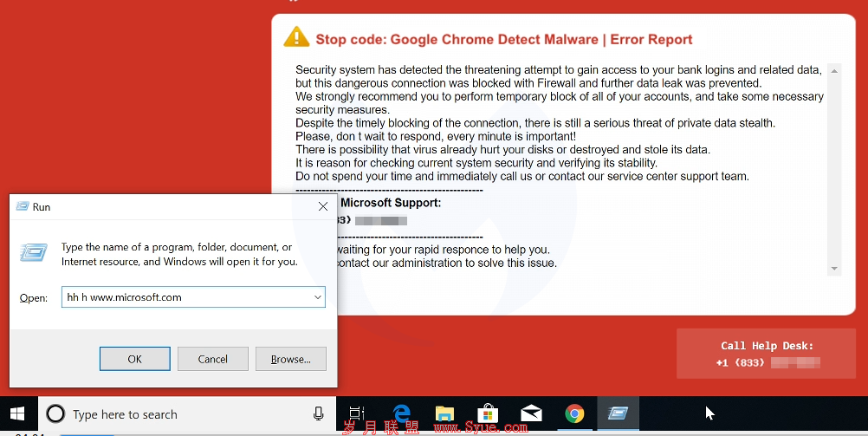Click the Run title bar icon
Viewport: 868px width, 436px height.
pos(23,206)
